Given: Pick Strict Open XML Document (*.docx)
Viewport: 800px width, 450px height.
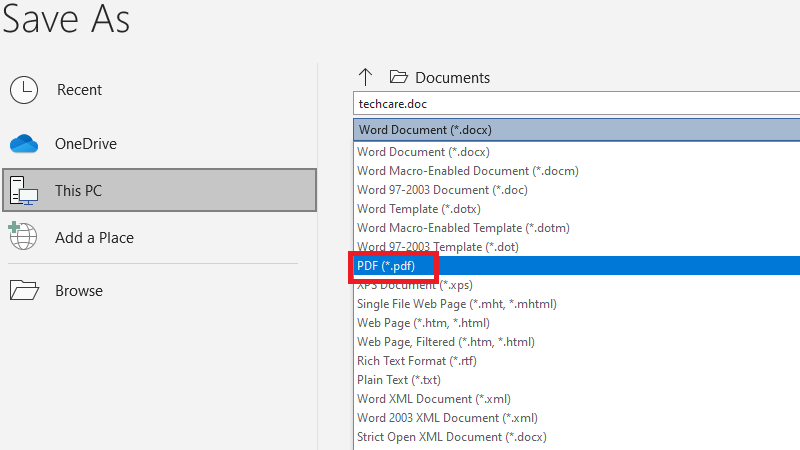Looking at the screenshot, I should (x=451, y=437).
